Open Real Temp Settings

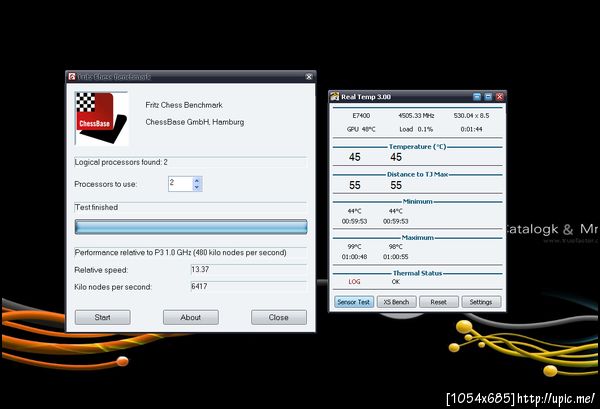click(x=481, y=302)
